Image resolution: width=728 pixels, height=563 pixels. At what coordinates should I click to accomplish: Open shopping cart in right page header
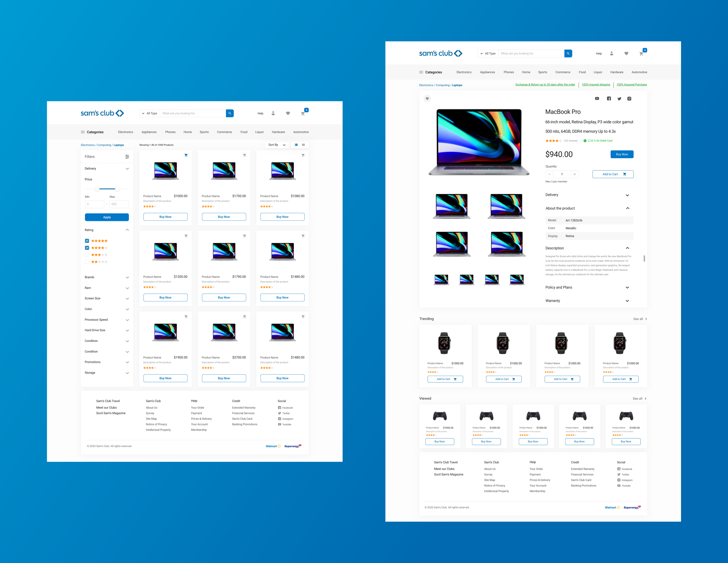pos(641,54)
